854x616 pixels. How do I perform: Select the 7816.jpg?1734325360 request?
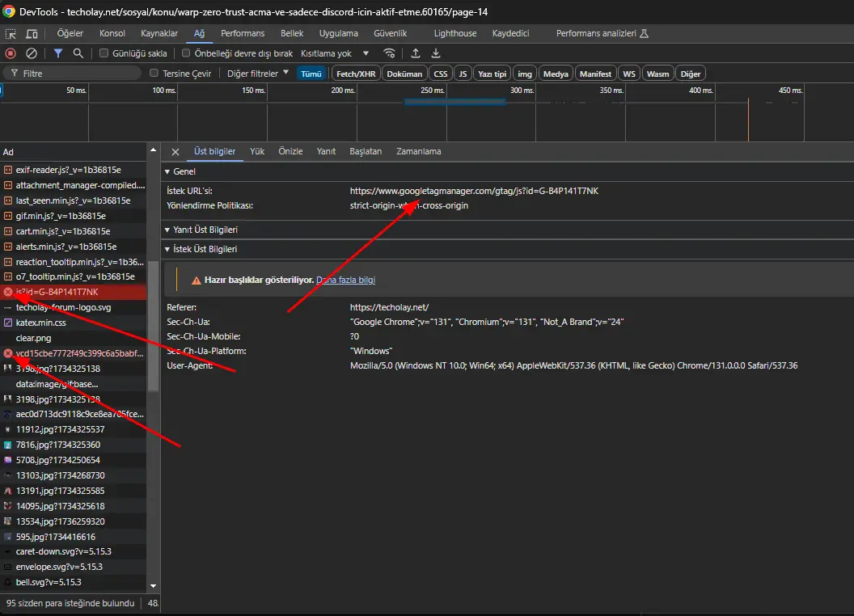tap(73, 445)
